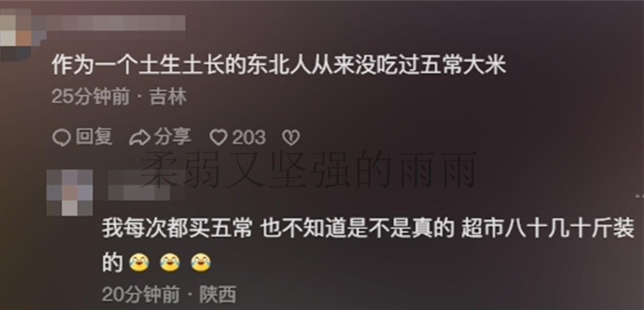Click the 20分钟前 timestamp on reply
This screenshot has height=310, width=644.
tap(141, 295)
